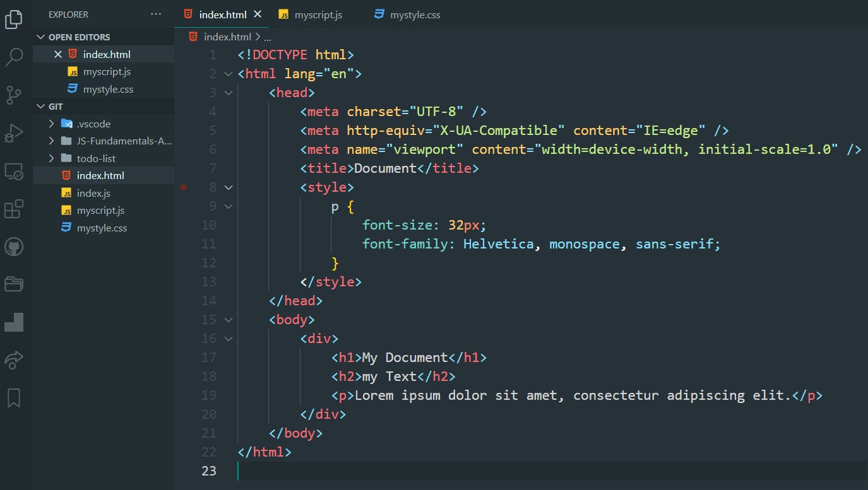This screenshot has height=490, width=868.
Task: Click the todo-list folder icon
Action: [66, 158]
